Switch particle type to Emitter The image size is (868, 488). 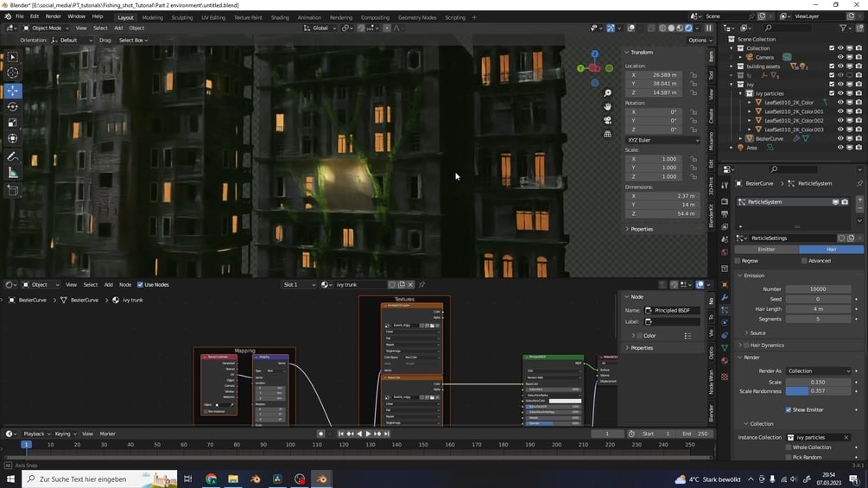tap(766, 249)
